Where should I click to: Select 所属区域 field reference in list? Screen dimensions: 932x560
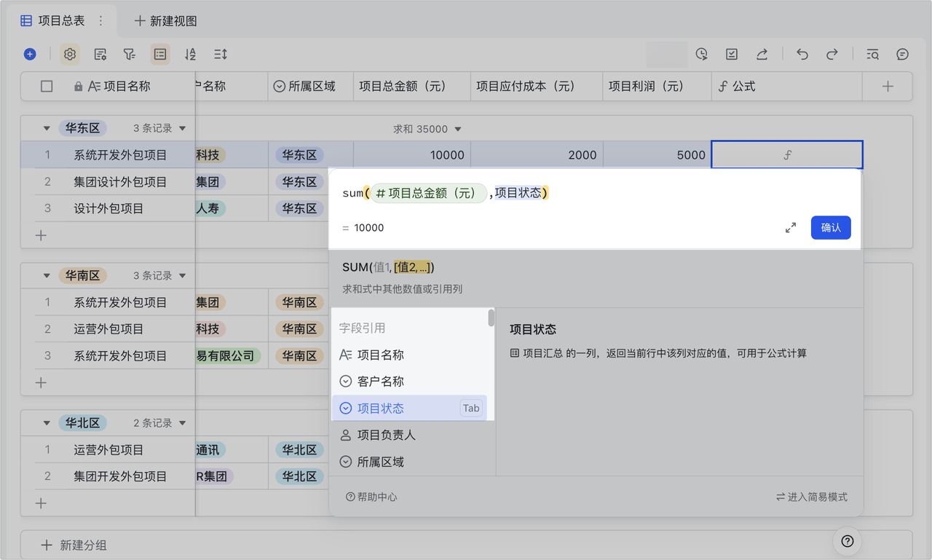coord(409,462)
